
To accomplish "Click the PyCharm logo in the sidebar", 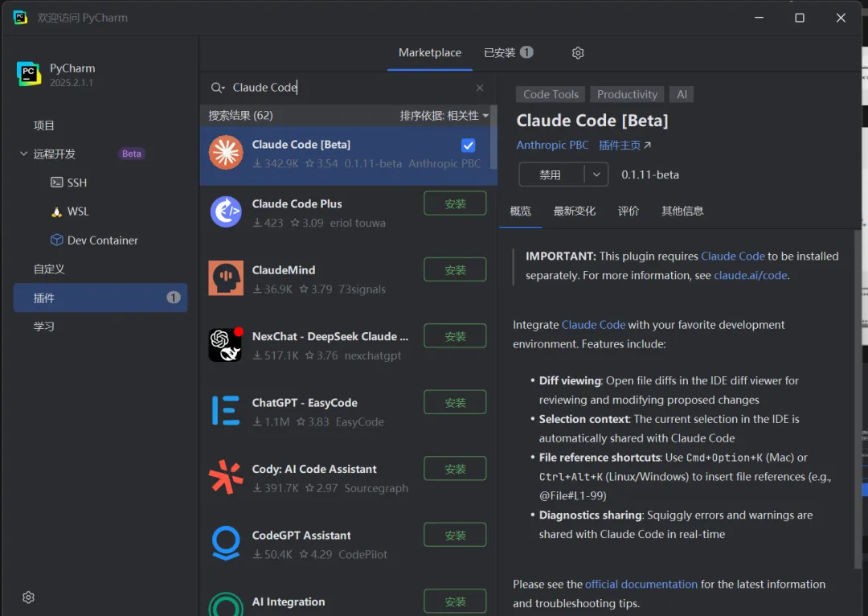I will [29, 74].
